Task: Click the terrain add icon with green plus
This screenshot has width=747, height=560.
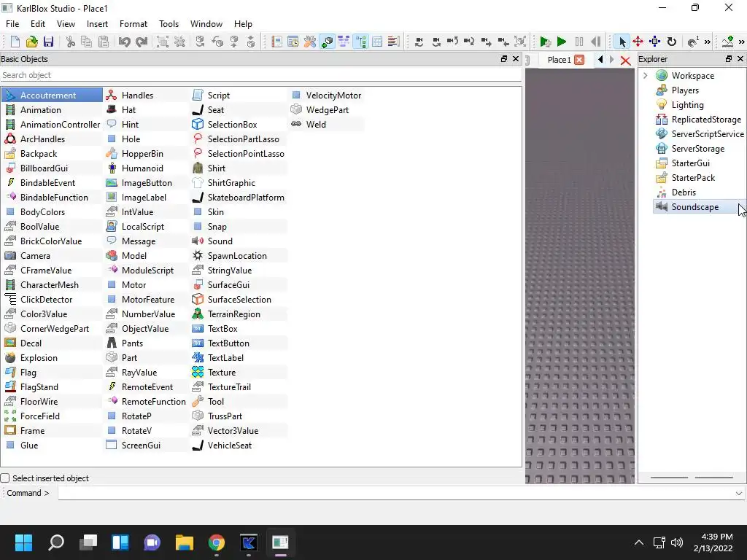Action: pos(727,42)
